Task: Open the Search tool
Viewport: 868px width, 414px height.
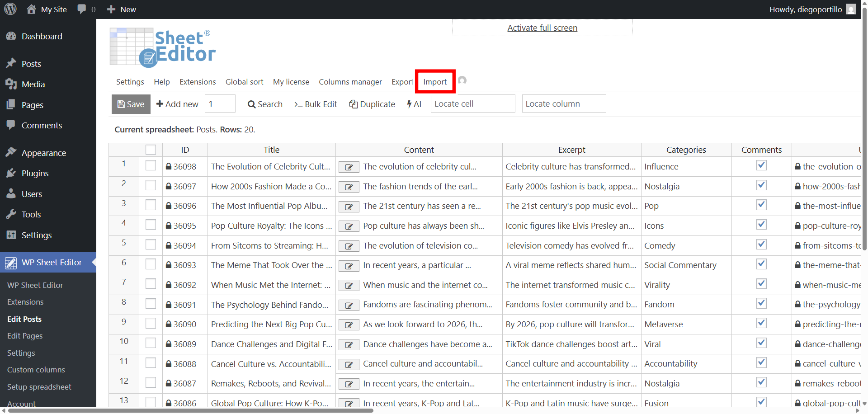Action: pos(265,104)
